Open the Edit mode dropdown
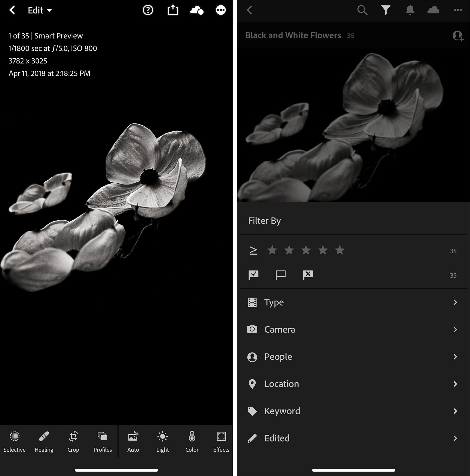470x476 pixels. (x=40, y=10)
